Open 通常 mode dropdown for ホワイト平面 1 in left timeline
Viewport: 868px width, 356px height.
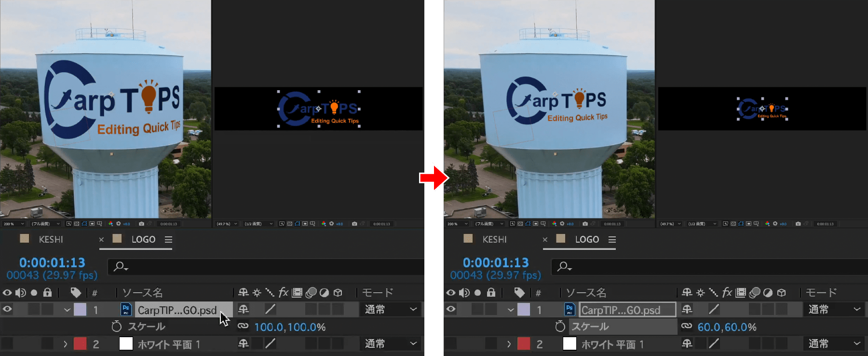click(x=390, y=343)
